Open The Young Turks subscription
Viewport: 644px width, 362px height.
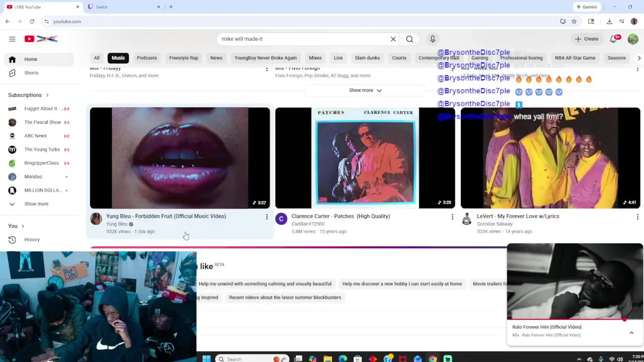[38, 149]
